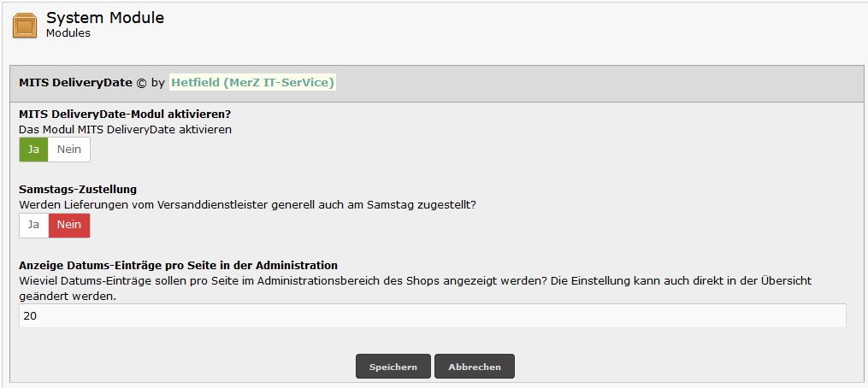Select Nein for Samstags-Zustellung
The height and width of the screenshot is (388, 868).
pos(69,226)
